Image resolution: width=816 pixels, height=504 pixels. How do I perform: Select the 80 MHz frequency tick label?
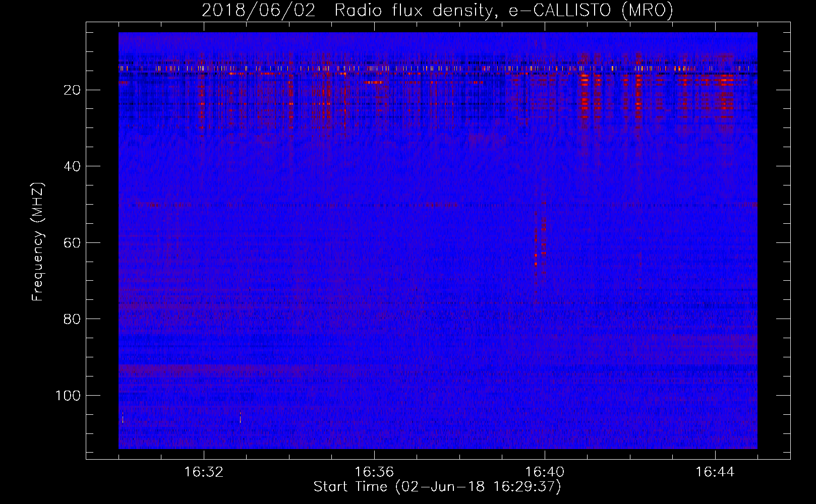point(73,319)
